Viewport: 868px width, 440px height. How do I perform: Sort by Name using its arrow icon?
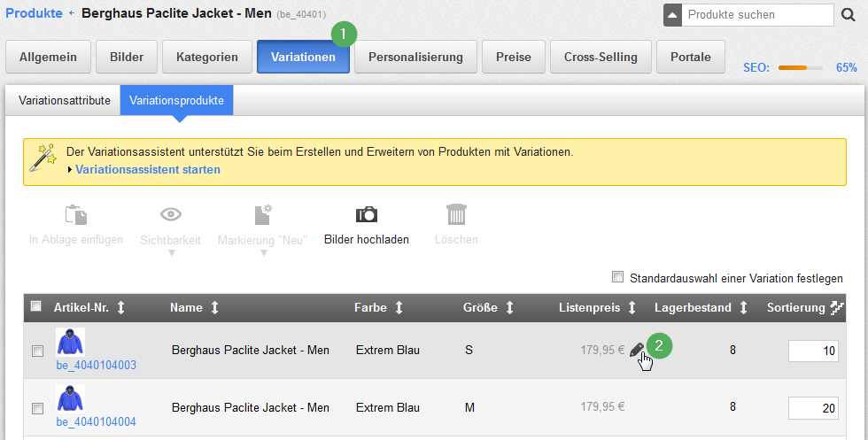[x=214, y=308]
